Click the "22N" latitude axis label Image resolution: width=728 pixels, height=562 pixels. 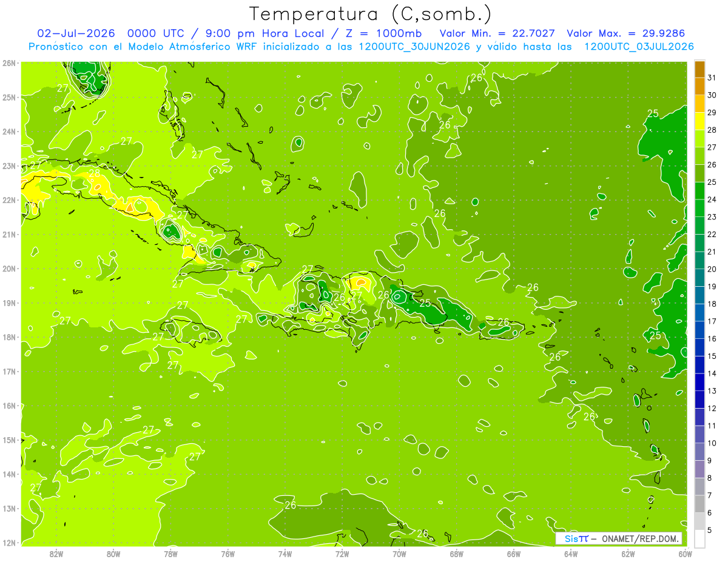pos(8,200)
